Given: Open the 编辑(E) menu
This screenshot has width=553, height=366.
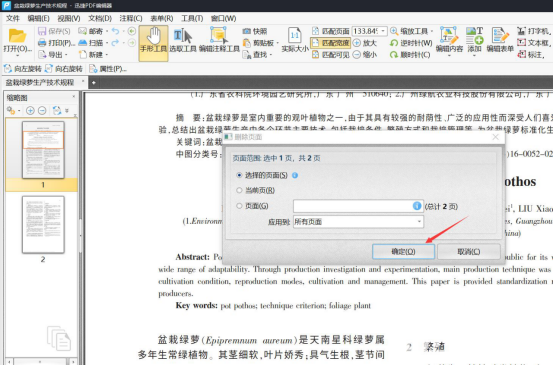Looking at the screenshot, I should [38, 18].
